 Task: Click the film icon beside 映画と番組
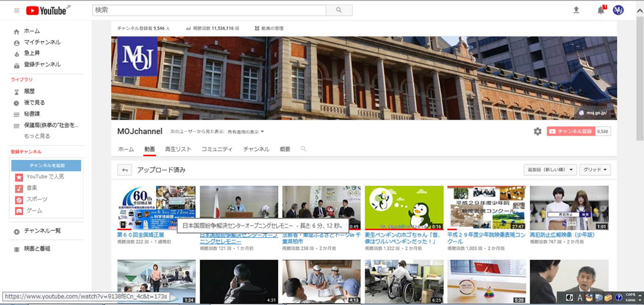[x=16, y=249]
